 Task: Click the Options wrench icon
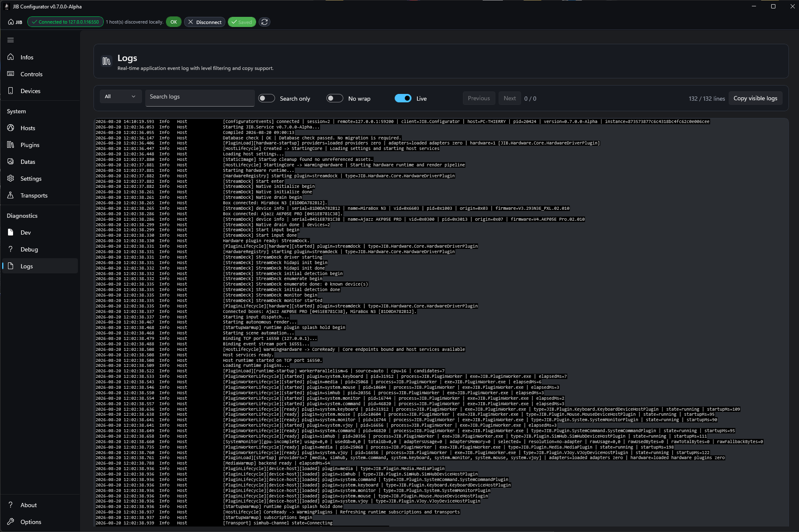point(11,521)
